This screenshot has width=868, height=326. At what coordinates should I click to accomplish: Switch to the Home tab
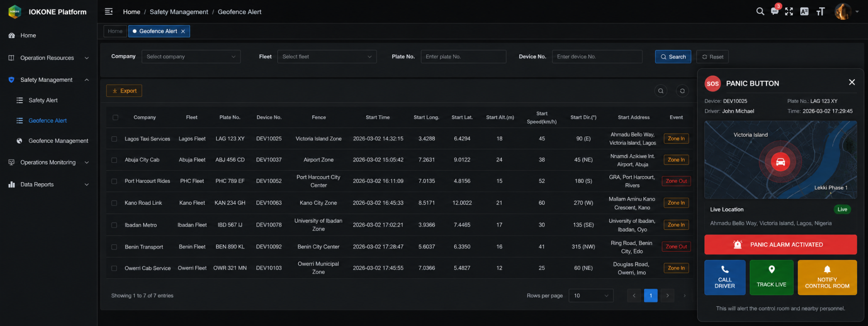(x=115, y=31)
